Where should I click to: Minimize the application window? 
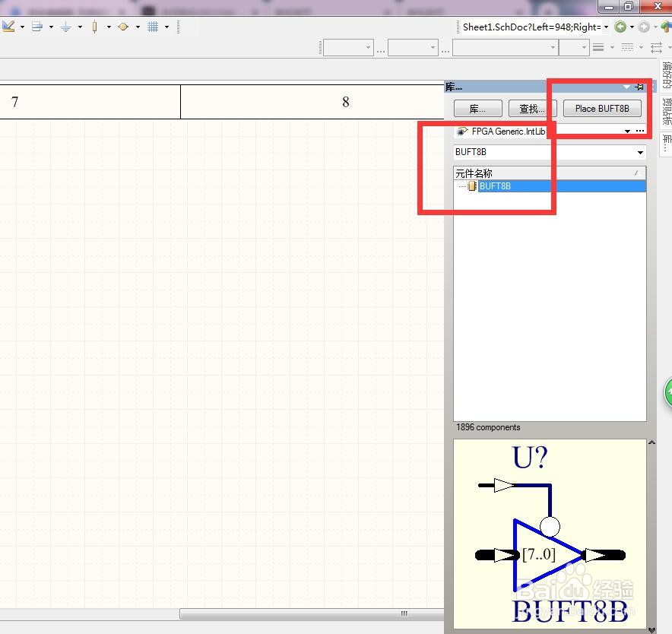pos(609,6)
